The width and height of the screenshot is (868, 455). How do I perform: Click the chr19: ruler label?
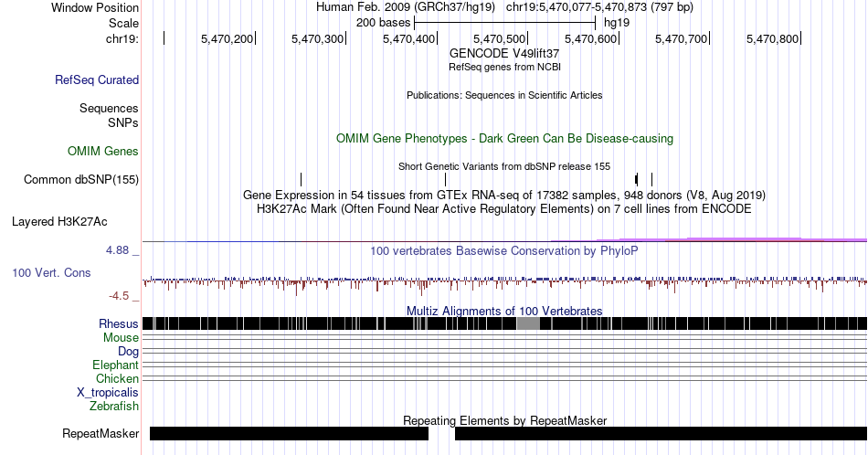(122, 38)
